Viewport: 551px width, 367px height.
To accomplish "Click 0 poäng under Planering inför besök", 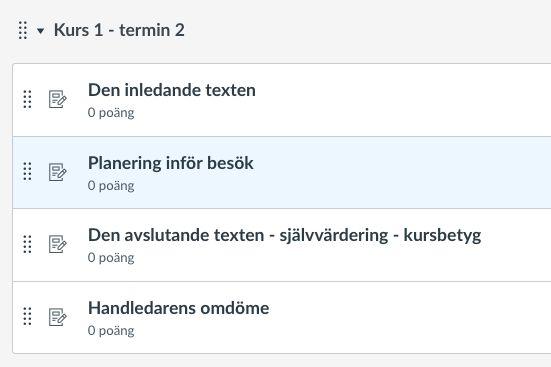I will [x=111, y=186].
